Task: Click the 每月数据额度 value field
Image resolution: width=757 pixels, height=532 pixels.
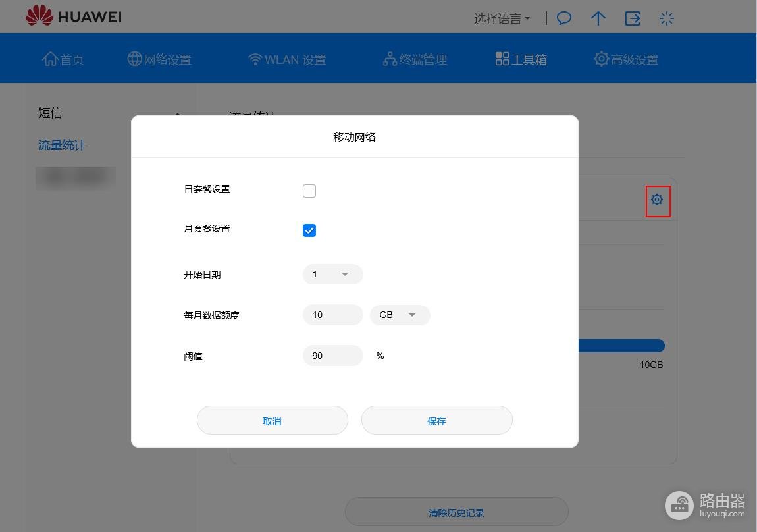Action: 332,315
